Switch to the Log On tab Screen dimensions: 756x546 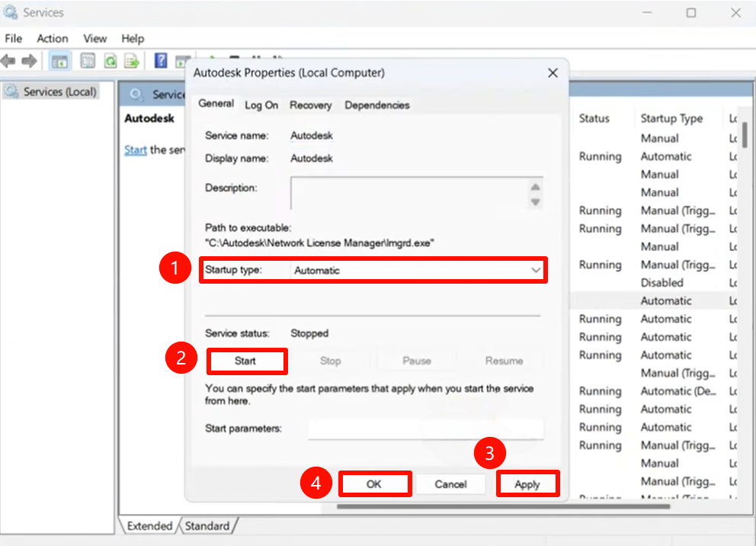(261, 105)
